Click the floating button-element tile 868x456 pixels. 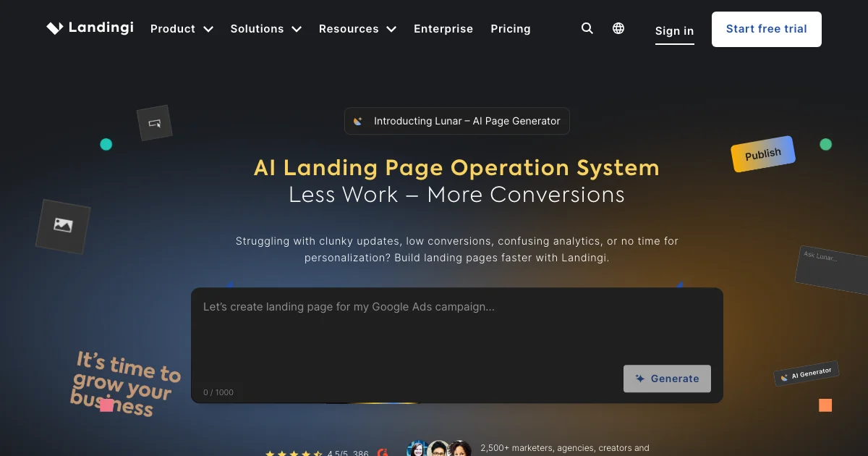[x=154, y=123]
